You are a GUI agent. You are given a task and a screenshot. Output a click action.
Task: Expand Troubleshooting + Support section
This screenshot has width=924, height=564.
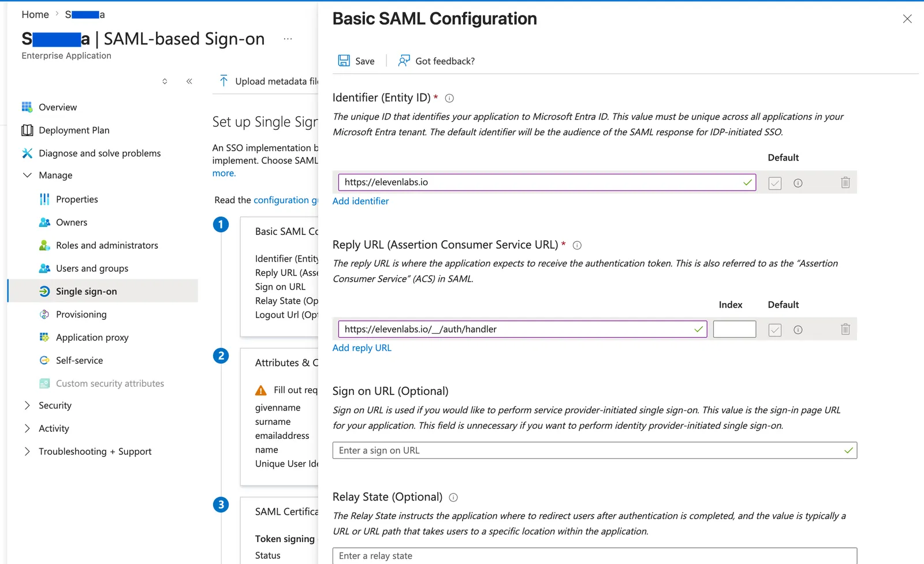point(27,451)
